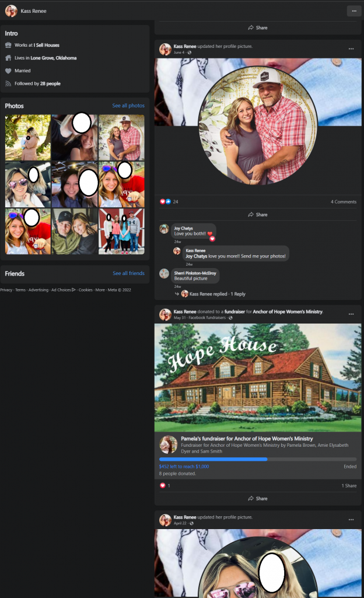Viewport: 364px width, 598px height.
Task: Click the reaction icons beside 24 count
Action: point(165,201)
